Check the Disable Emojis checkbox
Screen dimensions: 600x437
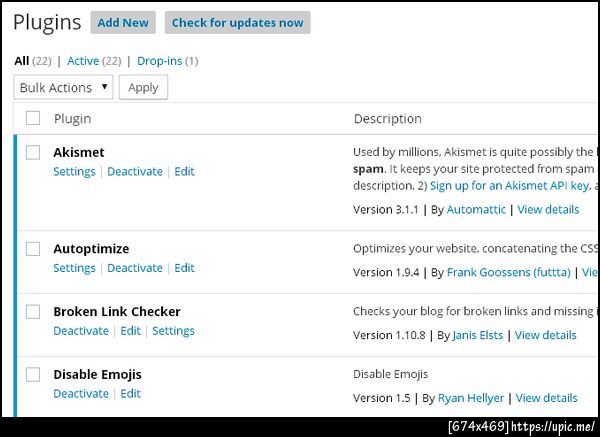(x=33, y=374)
